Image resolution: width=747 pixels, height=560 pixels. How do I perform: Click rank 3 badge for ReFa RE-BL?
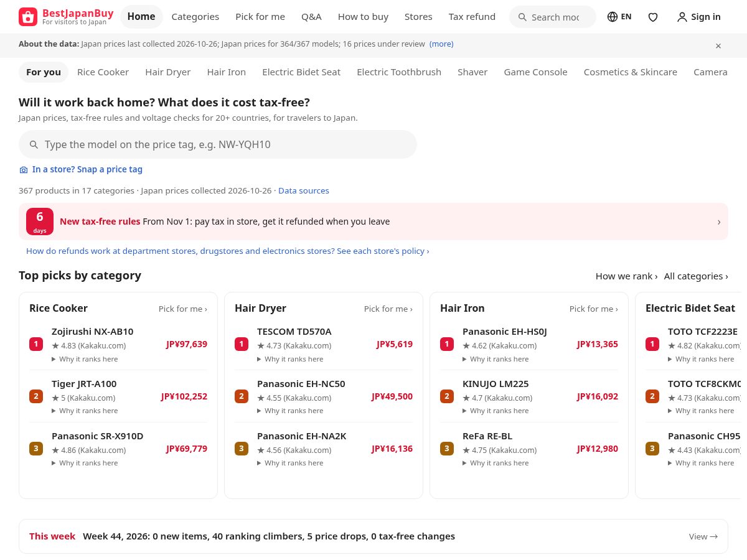447,449
